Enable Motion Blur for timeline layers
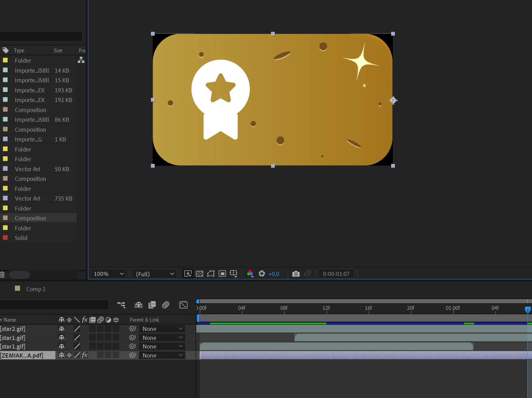The height and width of the screenshot is (398, 532). [166, 305]
